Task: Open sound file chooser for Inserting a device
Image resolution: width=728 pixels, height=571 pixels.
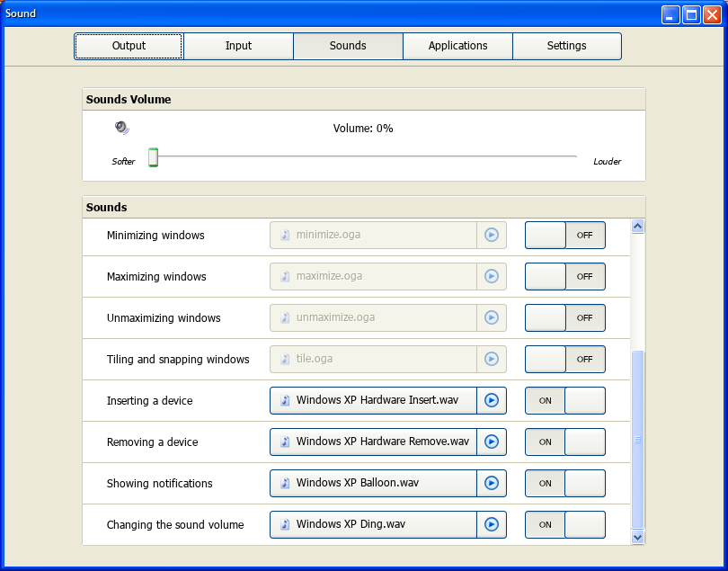Action: [x=373, y=400]
